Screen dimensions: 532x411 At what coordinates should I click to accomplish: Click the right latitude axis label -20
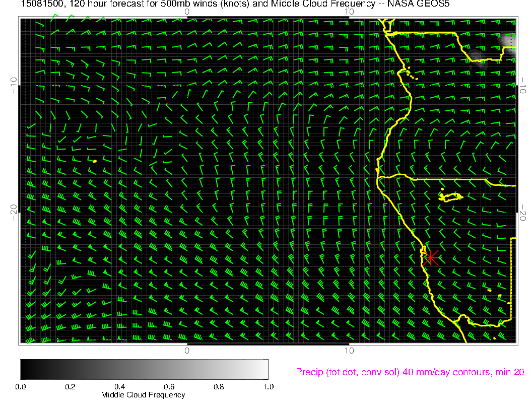click(x=523, y=213)
